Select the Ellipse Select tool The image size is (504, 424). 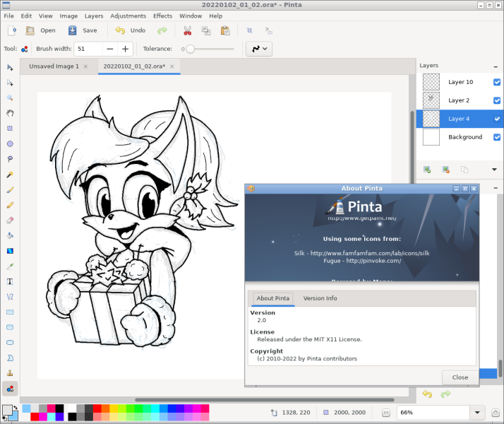pos(10,143)
